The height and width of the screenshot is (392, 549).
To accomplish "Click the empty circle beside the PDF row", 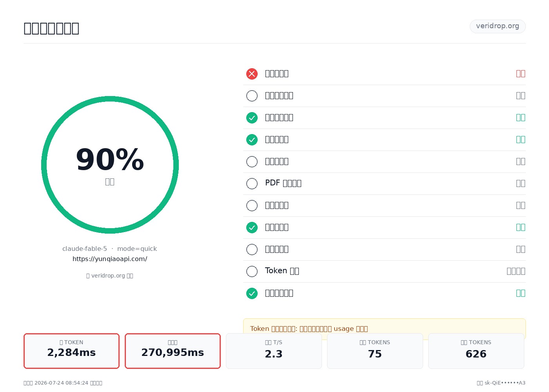I will point(252,183).
